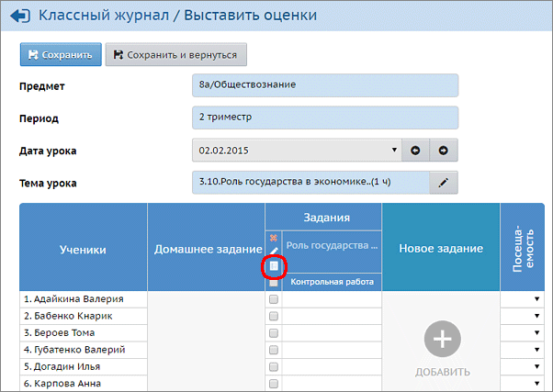
Task: Open attendance dropdown for Адайкина Валерия
Action: [536, 299]
